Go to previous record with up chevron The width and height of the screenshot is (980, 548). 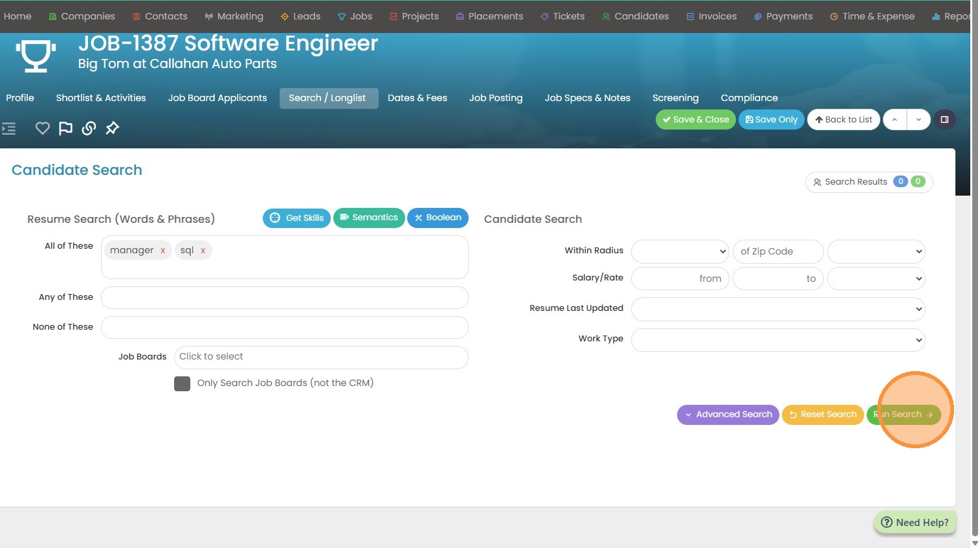click(x=895, y=120)
